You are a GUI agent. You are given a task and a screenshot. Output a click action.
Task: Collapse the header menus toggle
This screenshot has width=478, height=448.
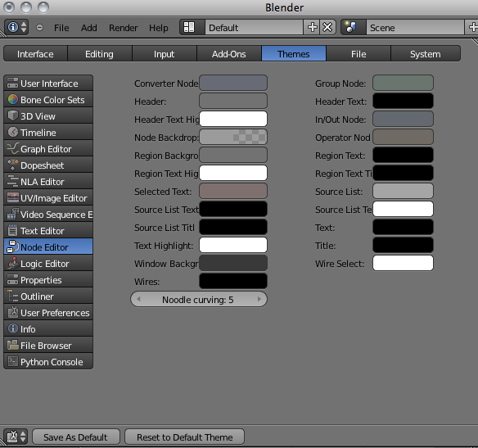coord(39,28)
